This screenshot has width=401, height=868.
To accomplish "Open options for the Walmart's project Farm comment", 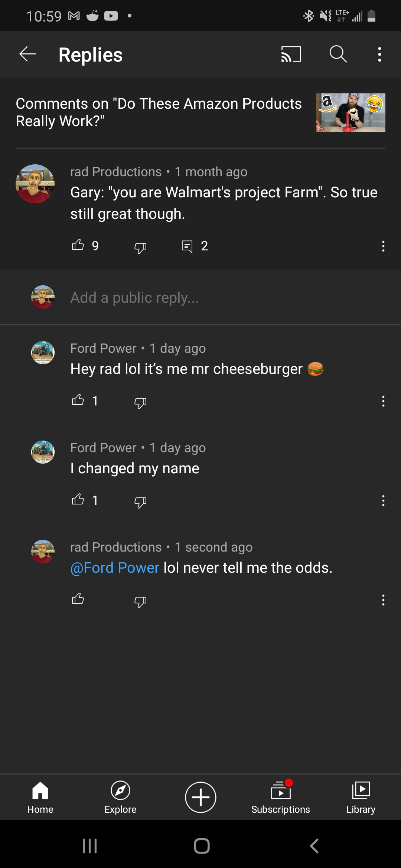I will pyautogui.click(x=383, y=246).
